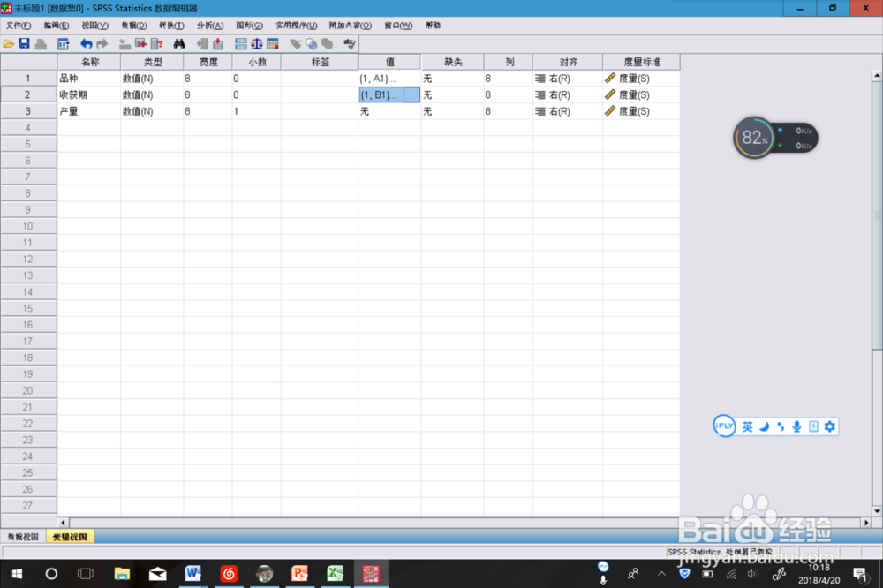The image size is (883, 588).
Task: Click the Go to case icon
Action: click(125, 44)
